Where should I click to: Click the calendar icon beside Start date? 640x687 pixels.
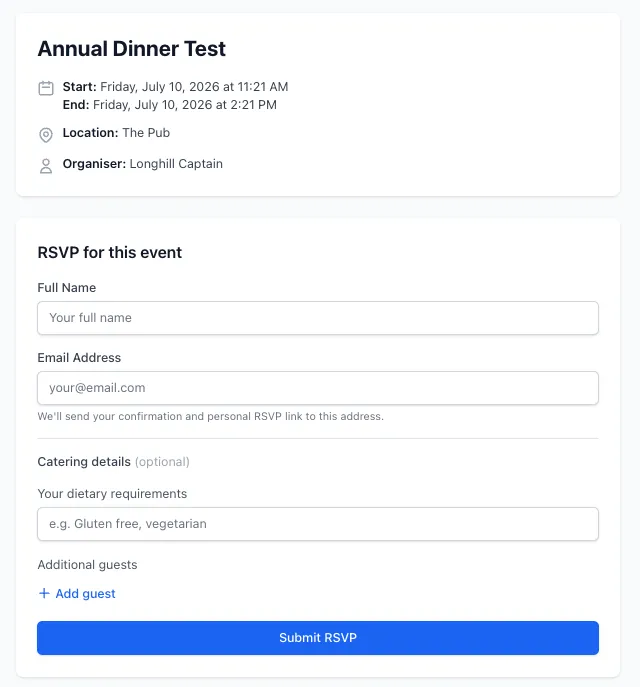[46, 88]
